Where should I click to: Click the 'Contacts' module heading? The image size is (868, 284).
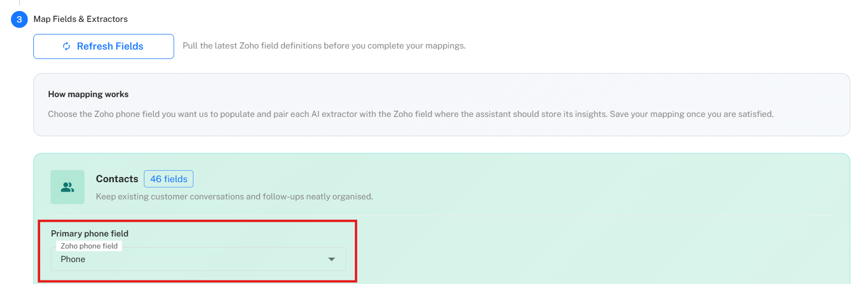(117, 179)
